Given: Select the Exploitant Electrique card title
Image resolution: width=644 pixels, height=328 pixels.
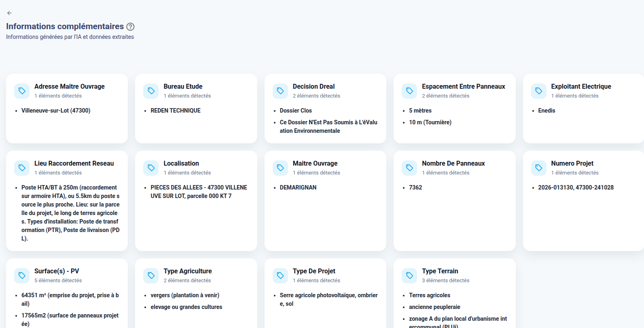Looking at the screenshot, I should pos(581,86).
